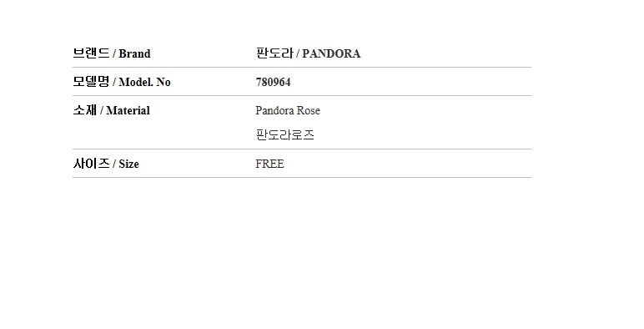Image resolution: width=644 pixels, height=329 pixels.
Task: Click the Korean word 브랜드
Action: point(91,53)
